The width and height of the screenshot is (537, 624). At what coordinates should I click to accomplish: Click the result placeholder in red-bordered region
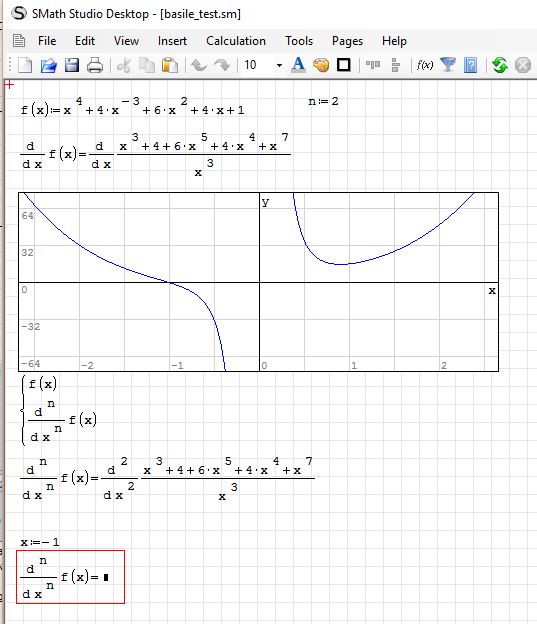[106, 577]
